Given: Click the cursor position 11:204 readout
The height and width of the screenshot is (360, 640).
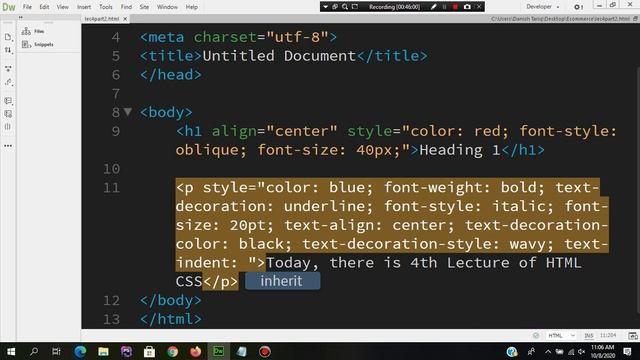Looking at the screenshot, I should [608, 336].
